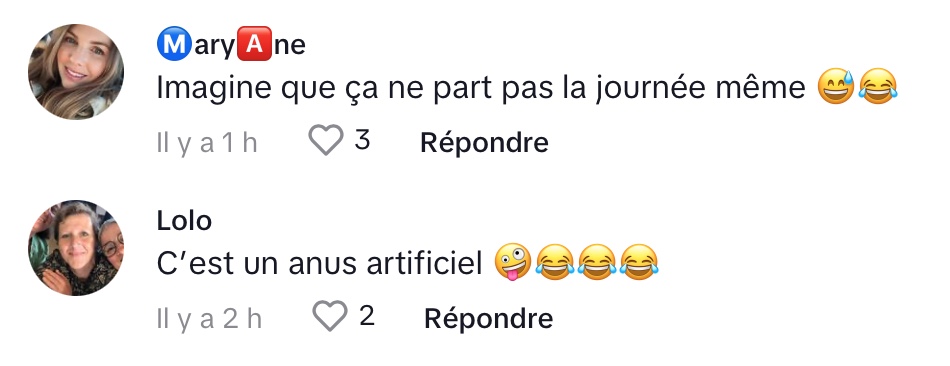Open the MaryAne username link
The width and height of the screenshot is (950, 366).
[231, 46]
